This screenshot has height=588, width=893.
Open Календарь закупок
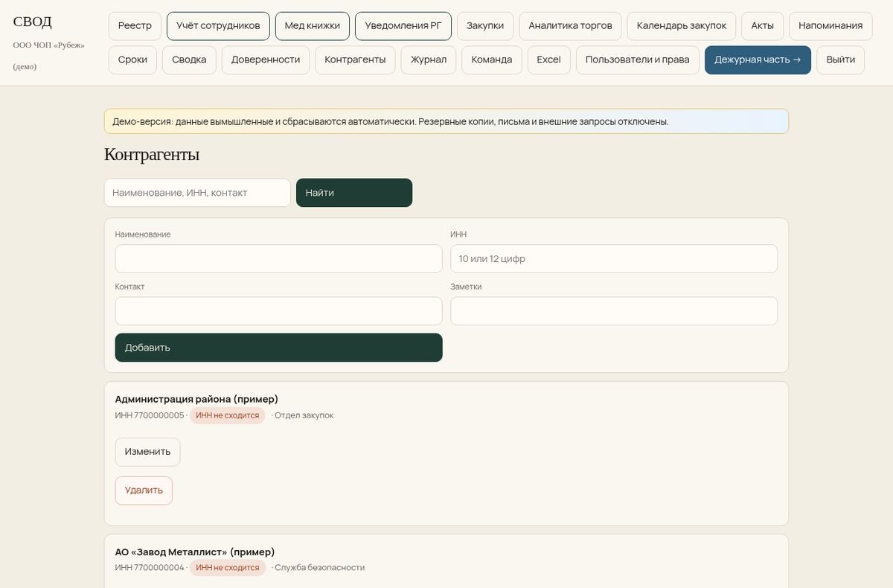682,26
